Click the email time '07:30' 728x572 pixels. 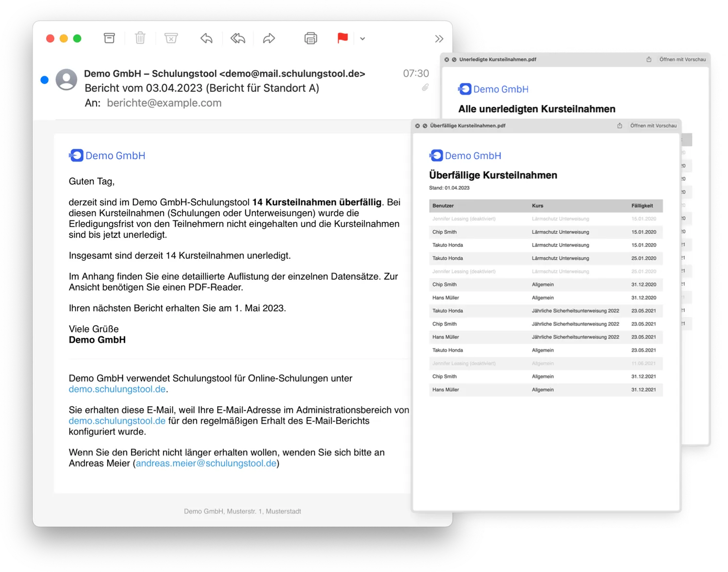[416, 73]
